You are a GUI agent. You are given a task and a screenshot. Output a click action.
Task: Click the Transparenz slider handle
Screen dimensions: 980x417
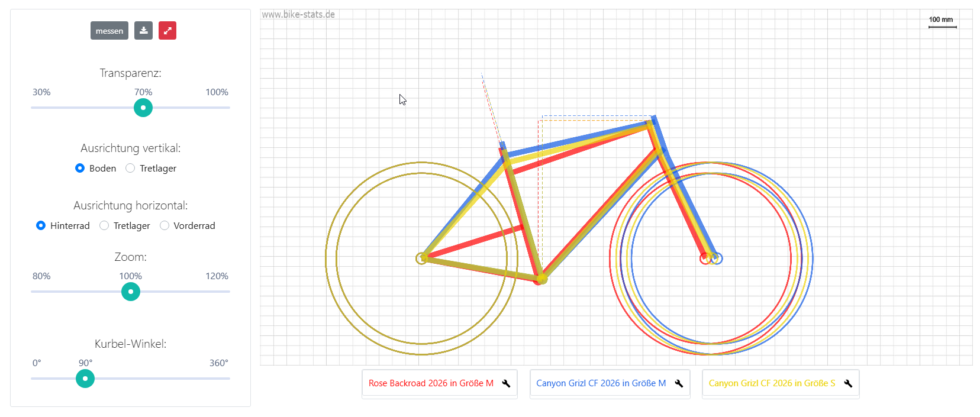[x=143, y=108]
